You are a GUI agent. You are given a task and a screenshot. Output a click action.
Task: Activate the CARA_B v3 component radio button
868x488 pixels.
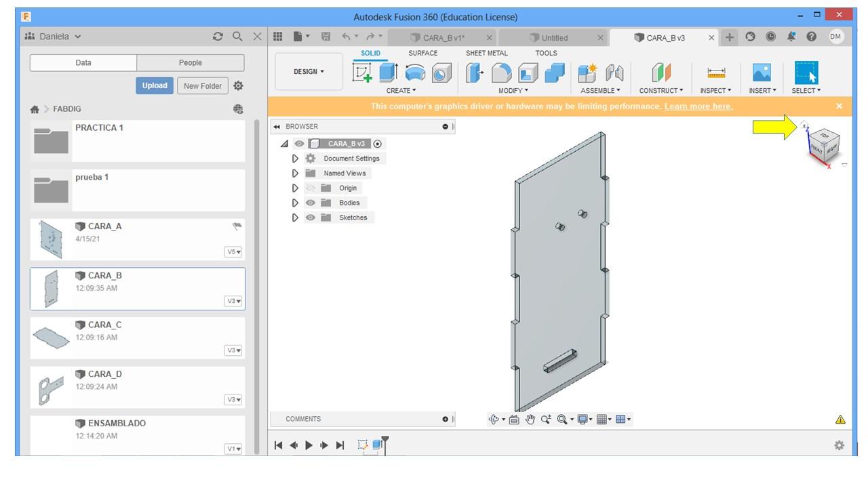(378, 144)
